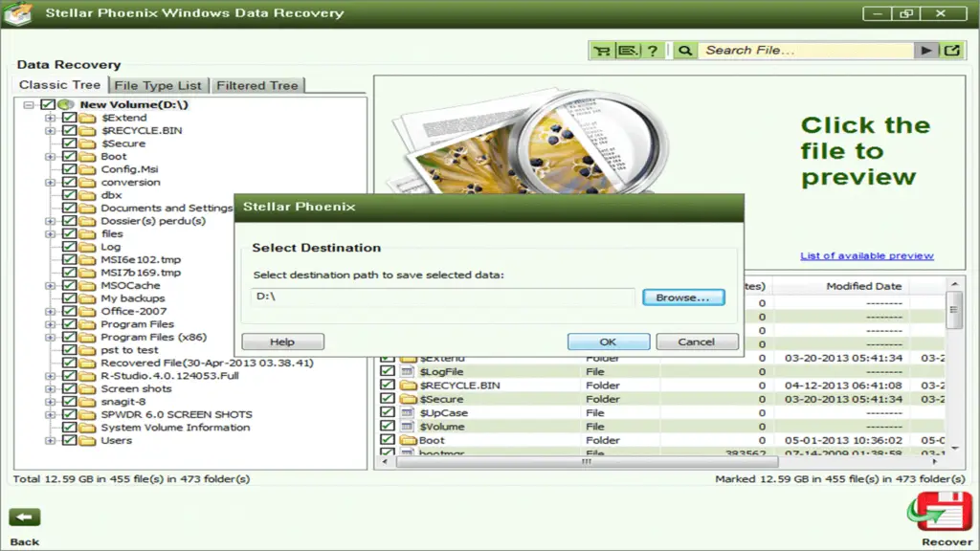Uncheck the $Secure row checkbox in file list
Image resolution: width=980 pixels, height=551 pixels.
(388, 399)
